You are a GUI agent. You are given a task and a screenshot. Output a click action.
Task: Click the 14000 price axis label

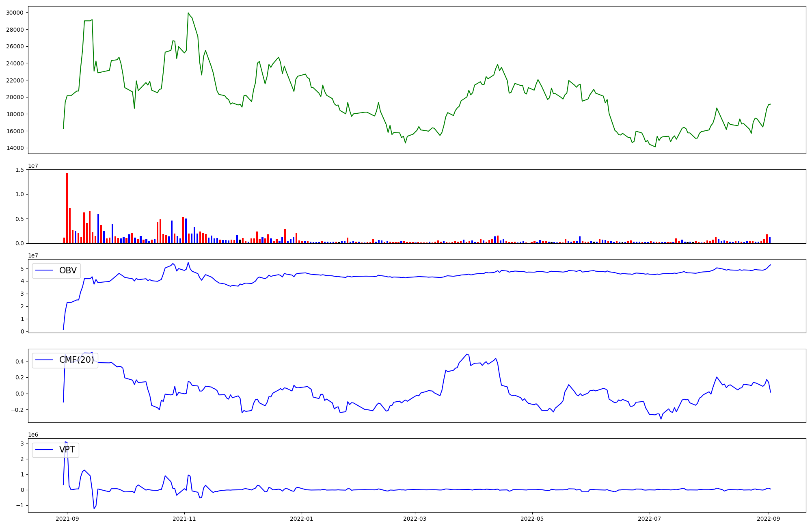[x=15, y=148]
